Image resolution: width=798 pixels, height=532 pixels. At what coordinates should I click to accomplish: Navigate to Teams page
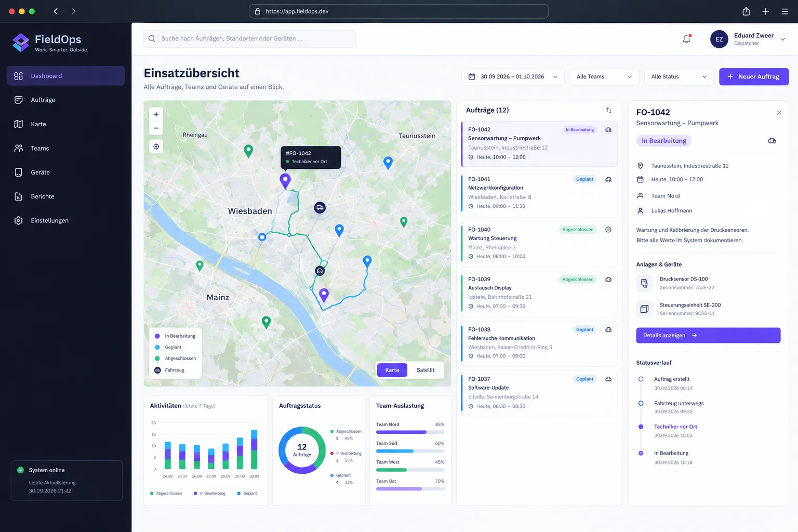(65, 148)
